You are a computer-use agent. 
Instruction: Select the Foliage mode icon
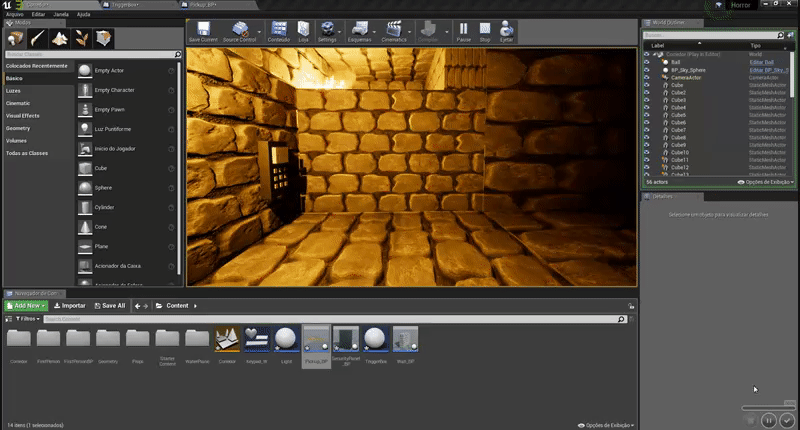(81, 38)
